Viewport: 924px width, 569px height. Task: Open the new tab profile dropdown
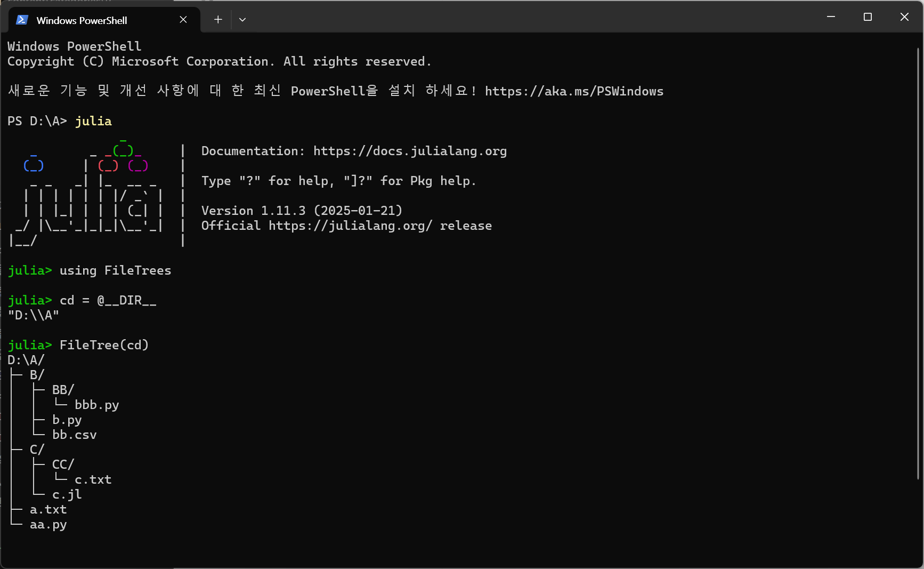pyautogui.click(x=242, y=20)
